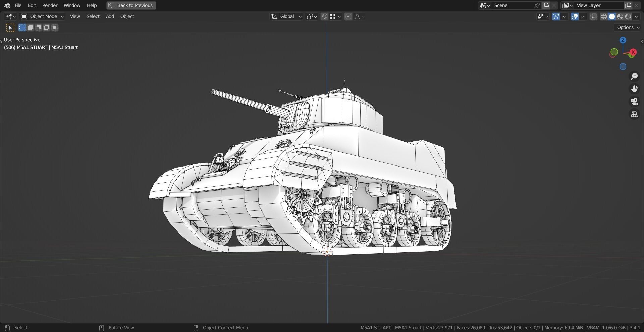The height and width of the screenshot is (332, 644).
Task: Open the viewport shading options dropdown
Action: pyautogui.click(x=636, y=16)
